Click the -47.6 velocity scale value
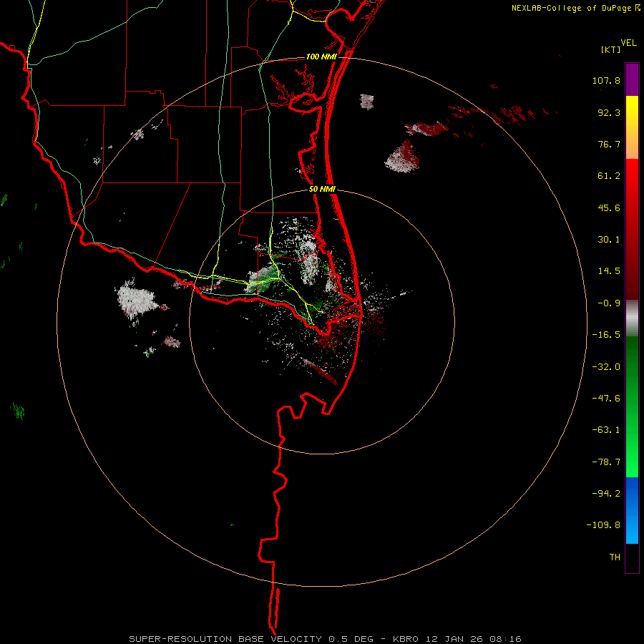 (606, 399)
